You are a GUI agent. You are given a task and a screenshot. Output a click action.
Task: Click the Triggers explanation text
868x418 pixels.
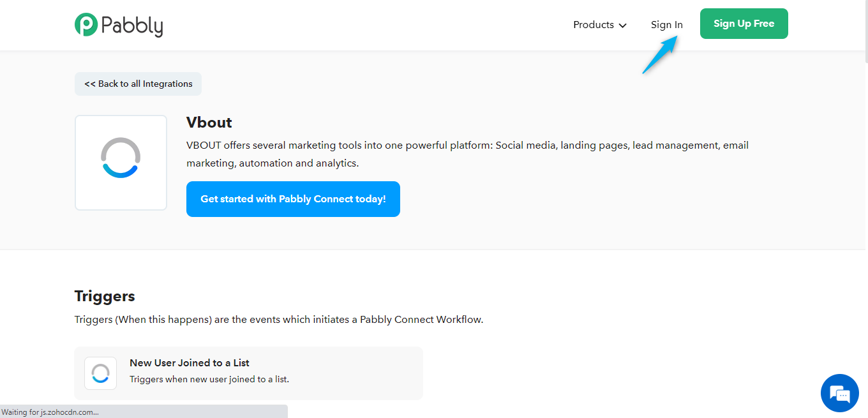coord(278,319)
